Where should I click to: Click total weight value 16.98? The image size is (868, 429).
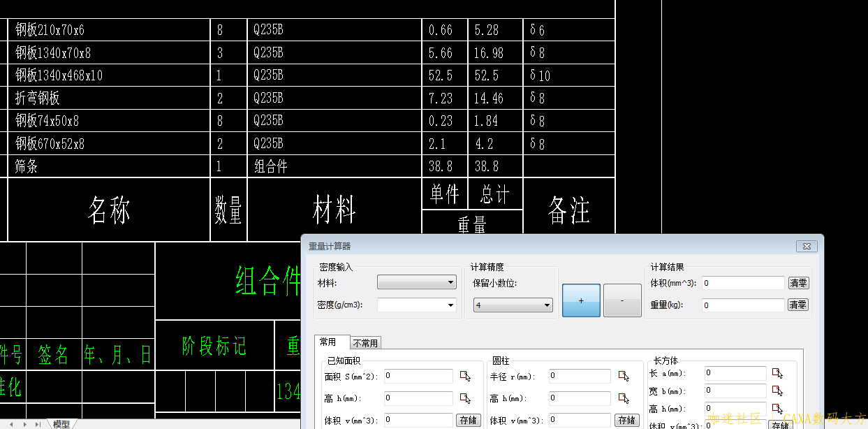coord(489,52)
